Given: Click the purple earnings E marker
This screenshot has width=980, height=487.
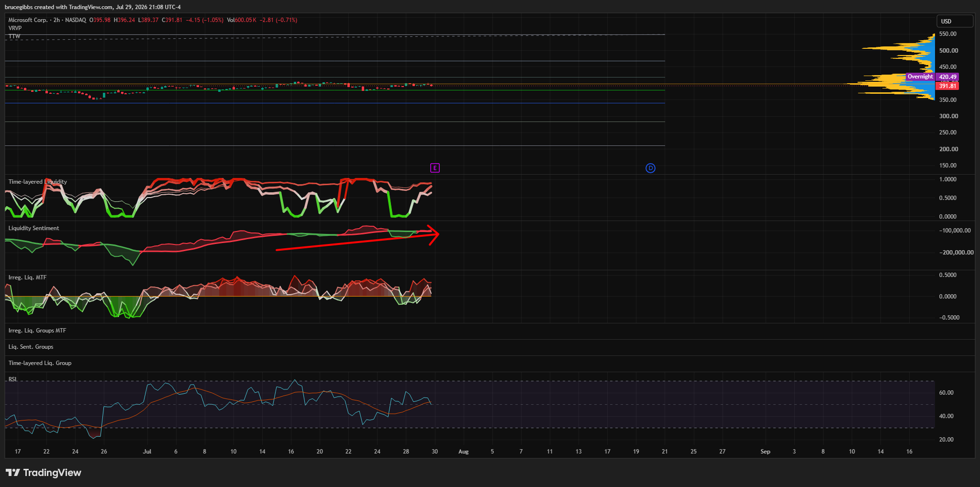Looking at the screenshot, I should coord(434,168).
